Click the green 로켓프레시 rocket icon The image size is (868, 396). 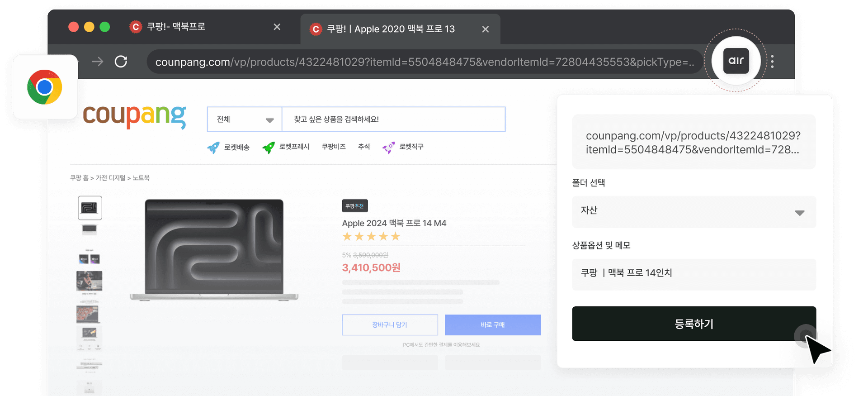[x=269, y=148]
